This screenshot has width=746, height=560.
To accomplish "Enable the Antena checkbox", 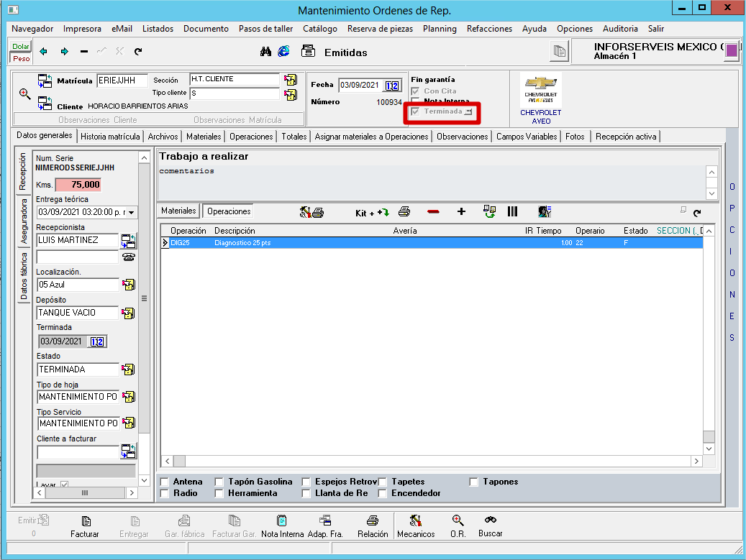I will pyautogui.click(x=165, y=482).
